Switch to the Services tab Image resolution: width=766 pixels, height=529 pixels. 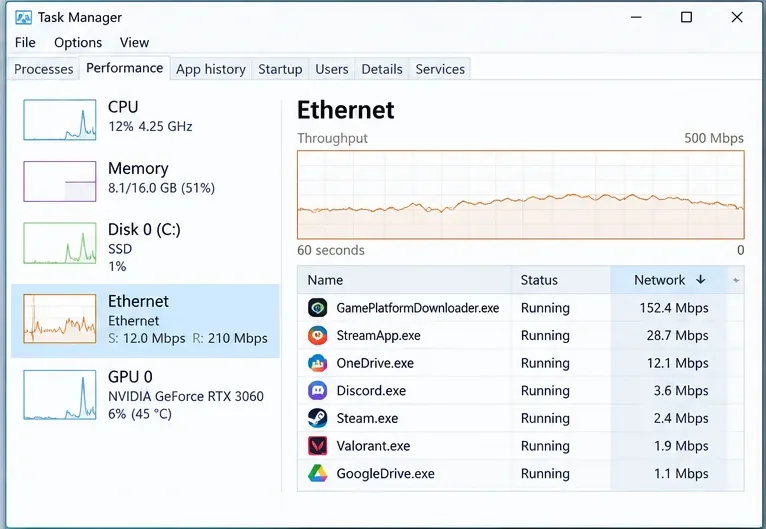coord(440,69)
